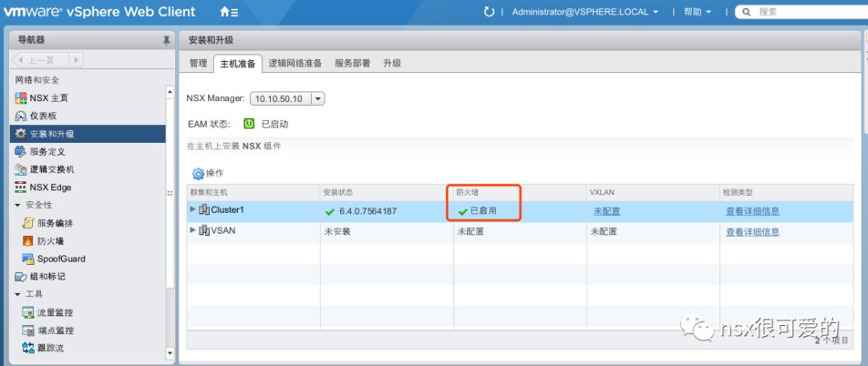The height and width of the screenshot is (366, 868).
Task: Click the refresh icon in header
Action: click(x=489, y=11)
